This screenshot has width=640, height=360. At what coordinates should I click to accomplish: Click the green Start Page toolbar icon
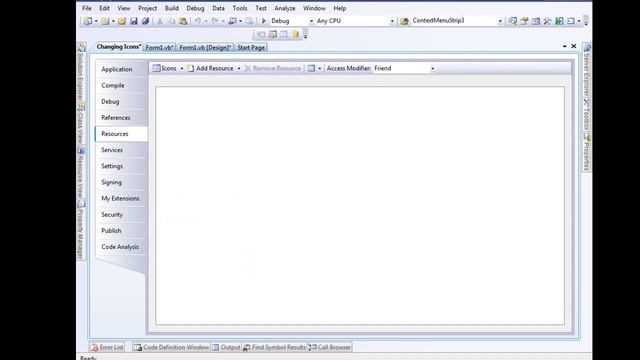pyautogui.click(x=559, y=21)
